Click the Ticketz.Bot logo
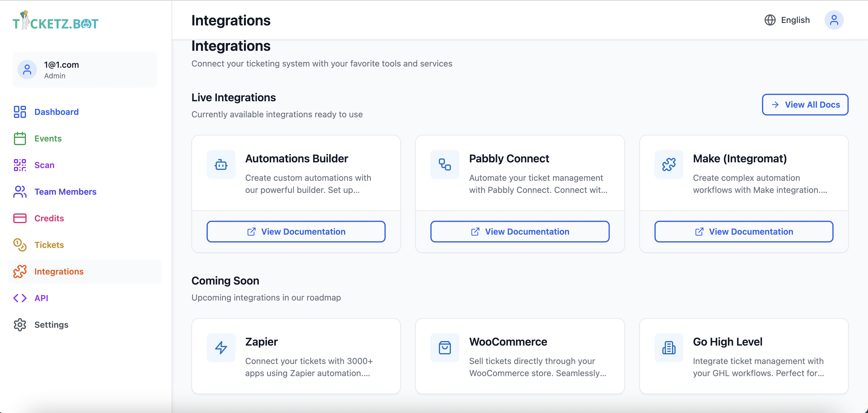The image size is (868, 413). [x=56, y=21]
